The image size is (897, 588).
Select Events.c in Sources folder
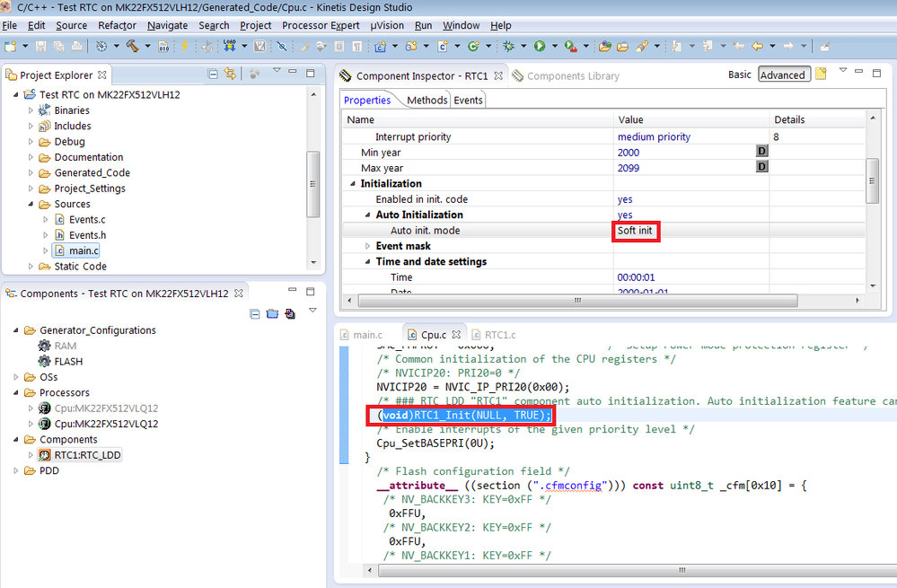[x=87, y=220]
